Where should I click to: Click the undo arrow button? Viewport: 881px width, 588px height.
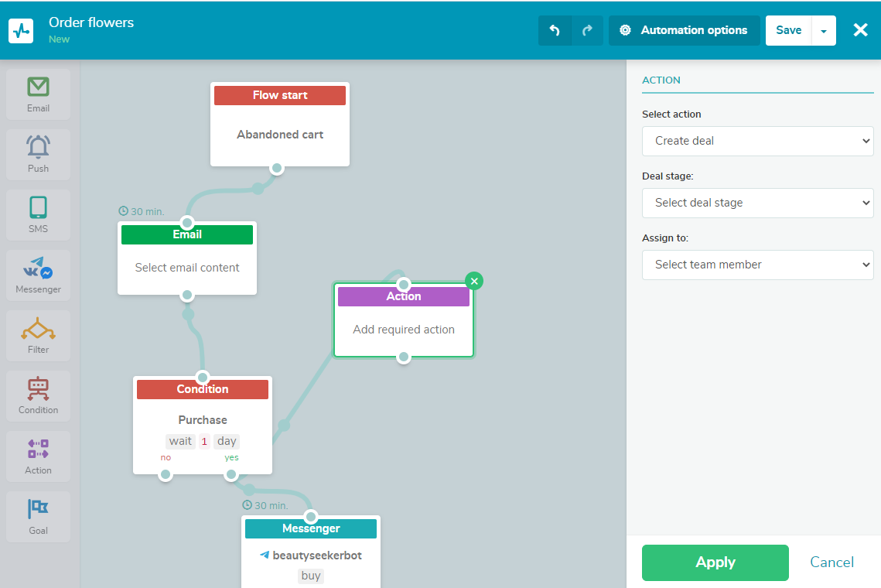(x=555, y=30)
